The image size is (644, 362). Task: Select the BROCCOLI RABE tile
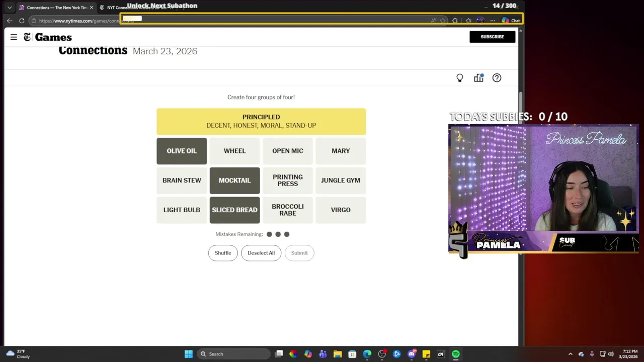pos(288,210)
